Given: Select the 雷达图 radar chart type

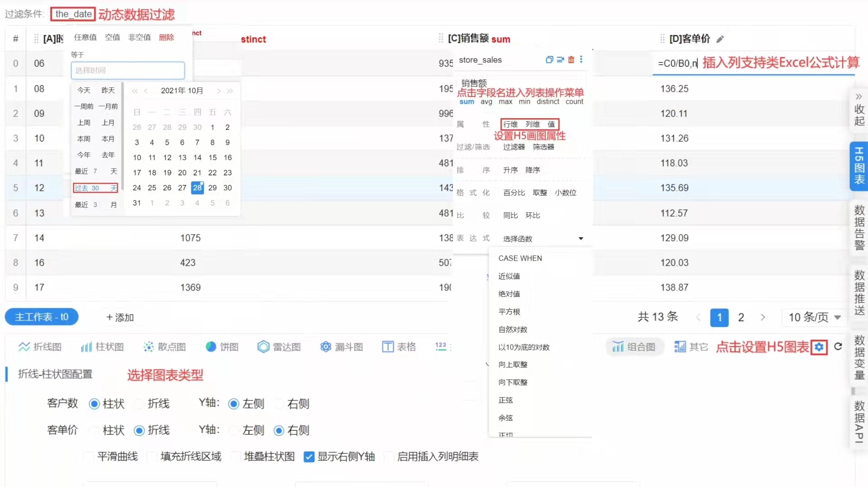Looking at the screenshot, I should pyautogui.click(x=279, y=347).
